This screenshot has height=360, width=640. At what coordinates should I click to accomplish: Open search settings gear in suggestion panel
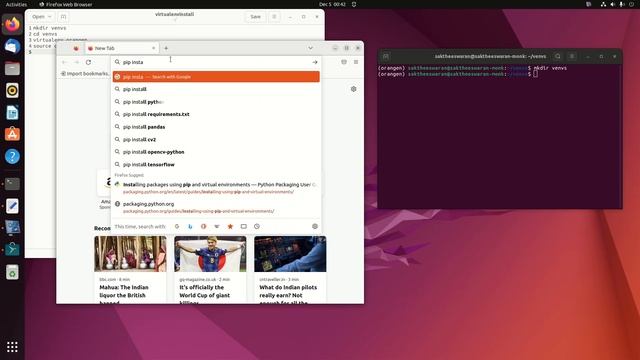tap(315, 227)
